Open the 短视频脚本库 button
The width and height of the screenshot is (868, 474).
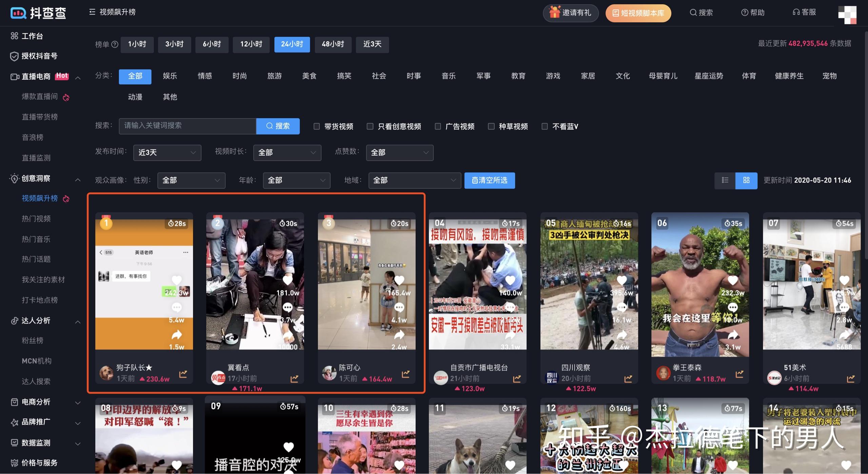coord(638,13)
